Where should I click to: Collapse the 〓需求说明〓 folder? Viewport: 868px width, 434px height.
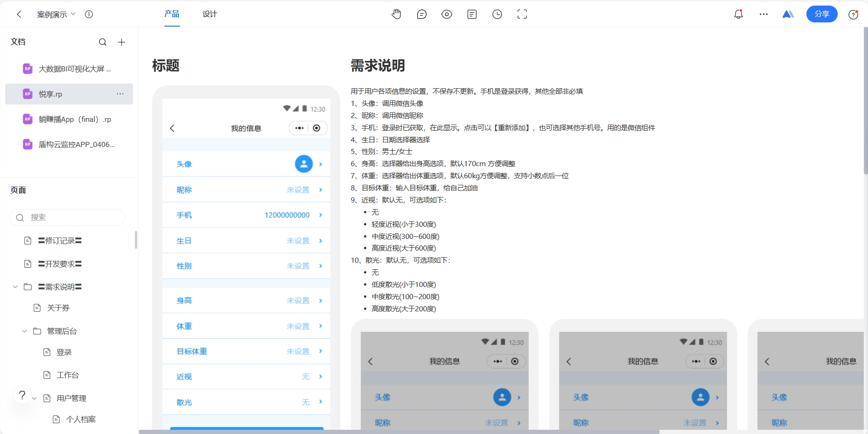(15, 287)
